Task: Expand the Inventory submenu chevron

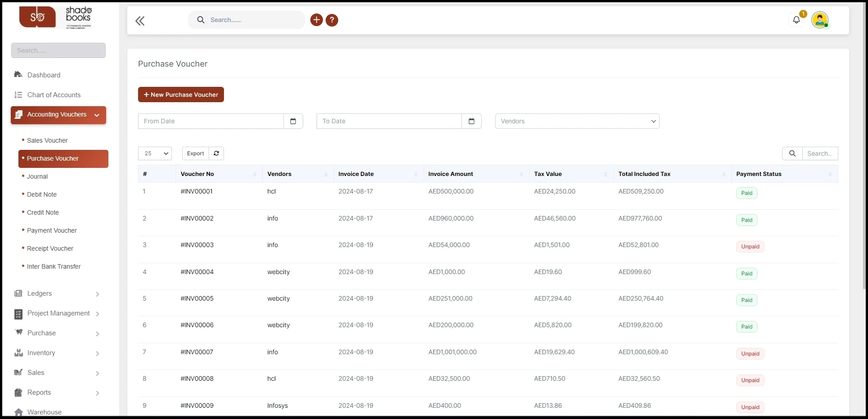Action: pyautogui.click(x=98, y=353)
